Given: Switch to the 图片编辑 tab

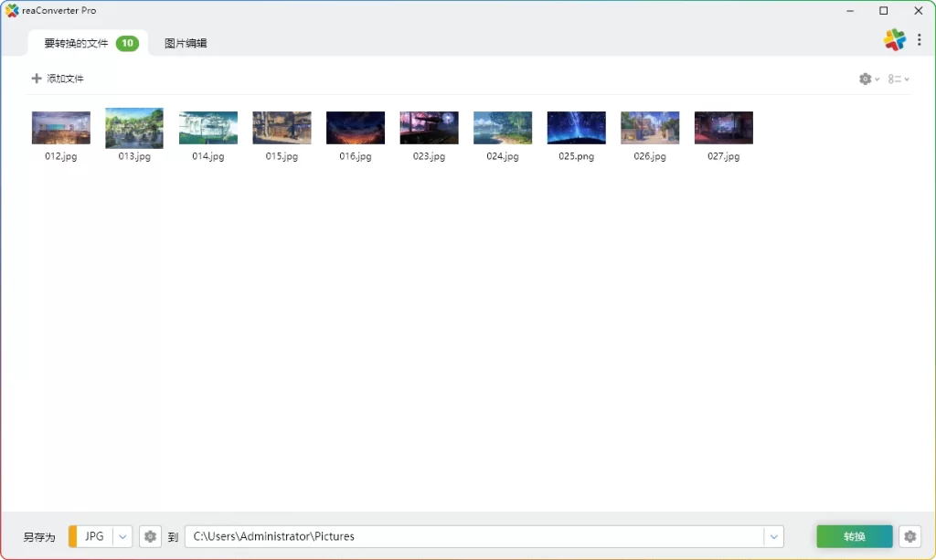Looking at the screenshot, I should coord(185,42).
